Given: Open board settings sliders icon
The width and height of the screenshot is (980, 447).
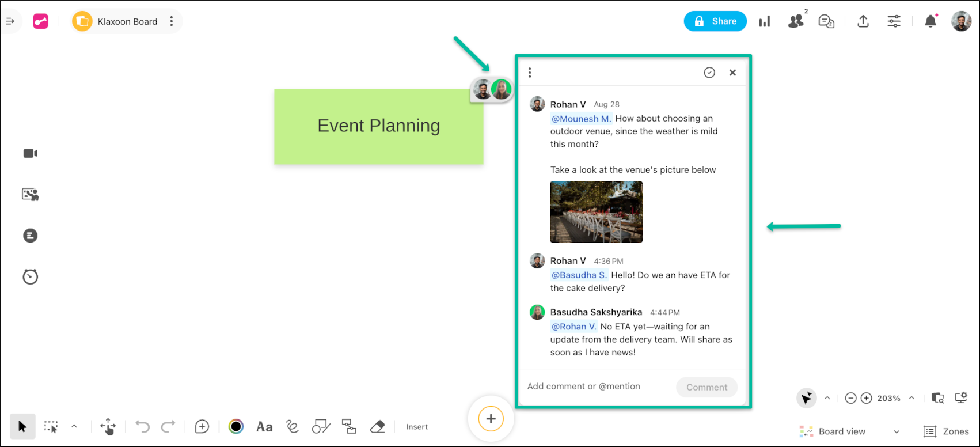Looking at the screenshot, I should click(x=894, y=21).
